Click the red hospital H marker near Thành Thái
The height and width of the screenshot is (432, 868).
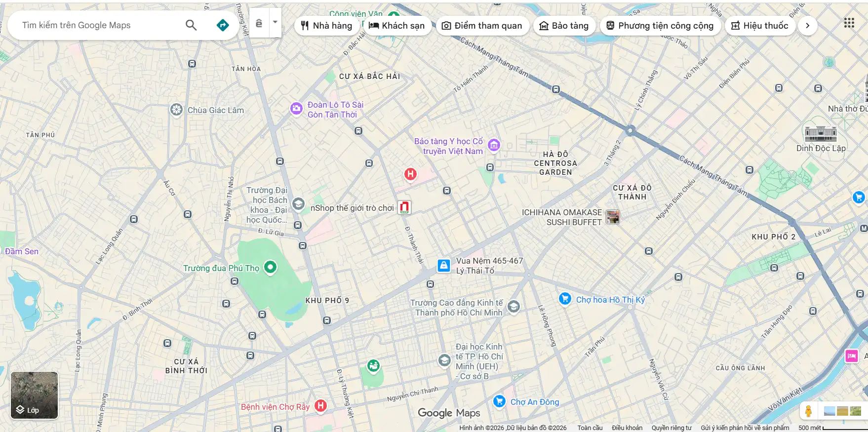click(410, 174)
